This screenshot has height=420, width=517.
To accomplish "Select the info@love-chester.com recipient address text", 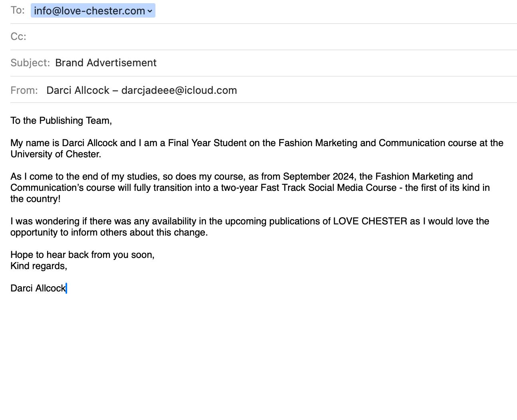I will click(89, 11).
